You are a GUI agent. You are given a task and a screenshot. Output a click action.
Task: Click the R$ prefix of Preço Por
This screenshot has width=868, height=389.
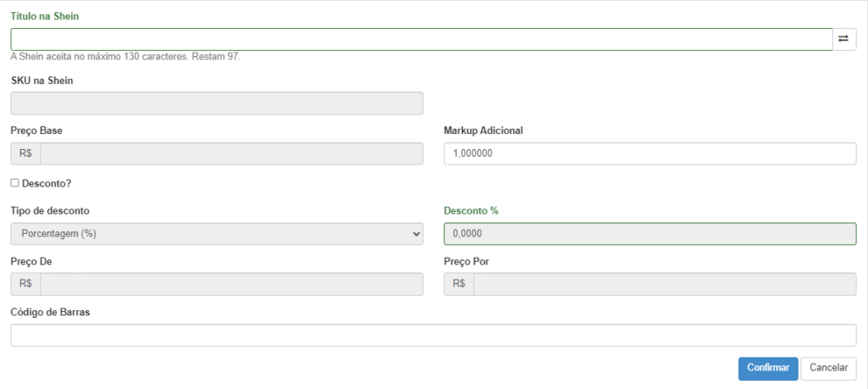[x=459, y=284]
